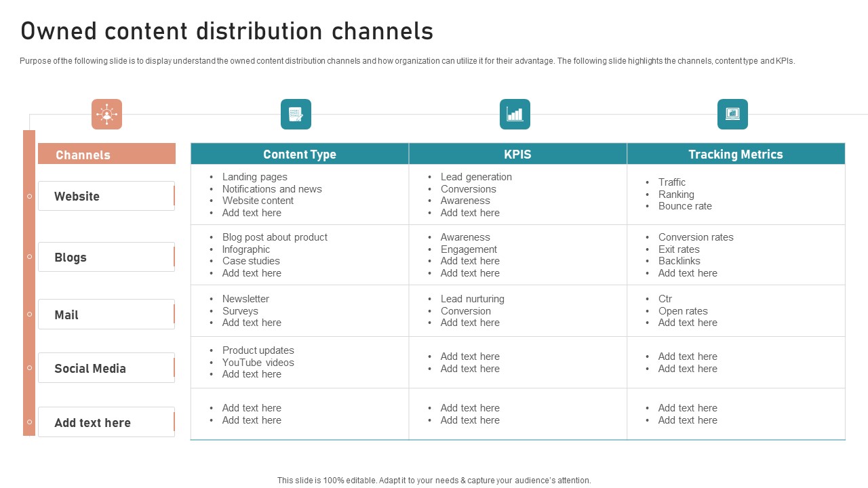Select the Social Media channel box
Image resolution: width=868 pixels, height=488 pixels.
click(106, 368)
